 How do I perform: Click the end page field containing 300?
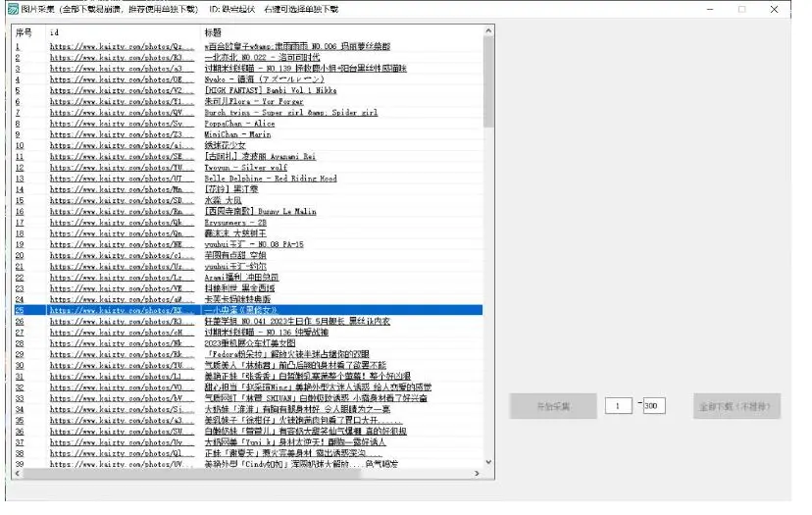654,405
